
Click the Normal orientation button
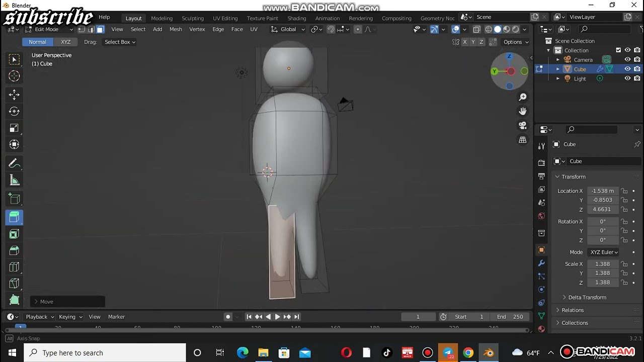[37, 42]
